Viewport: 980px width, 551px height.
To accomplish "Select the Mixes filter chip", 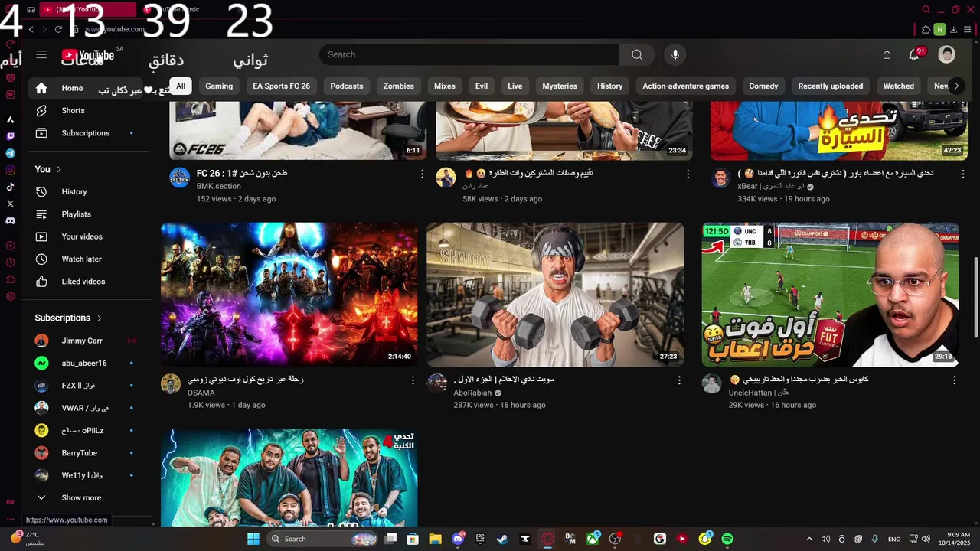I will 445,86.
